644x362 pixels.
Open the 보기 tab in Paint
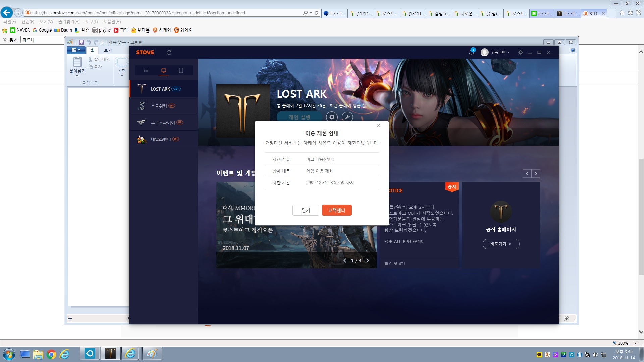click(x=108, y=50)
